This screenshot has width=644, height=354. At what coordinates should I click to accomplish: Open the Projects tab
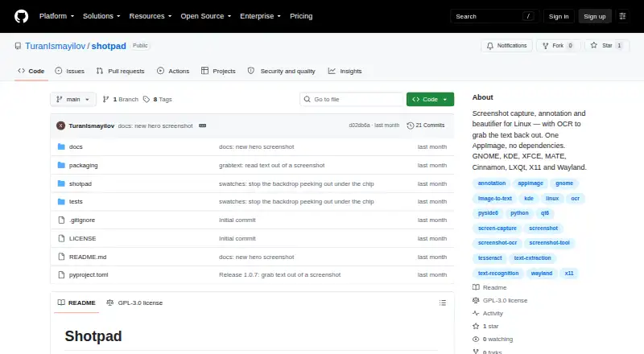tap(218, 71)
